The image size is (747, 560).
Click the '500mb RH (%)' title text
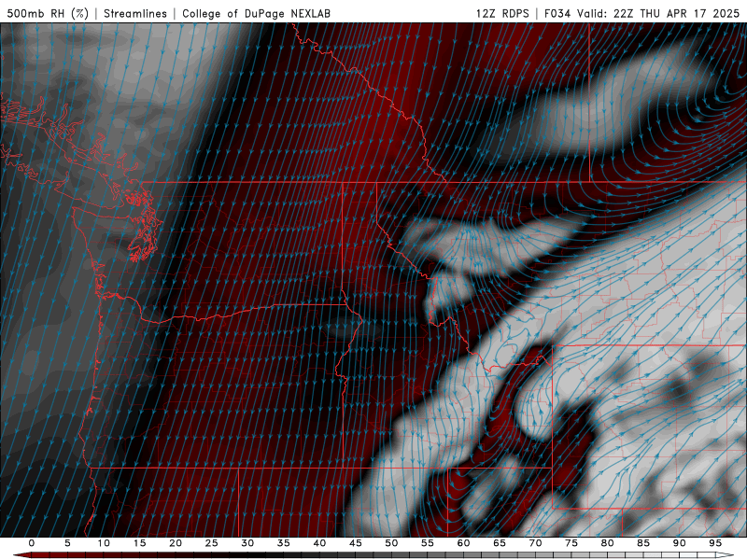(x=48, y=13)
